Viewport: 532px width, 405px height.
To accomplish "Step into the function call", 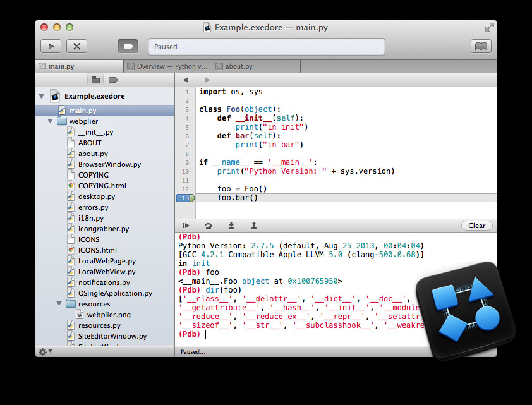I will coord(231,226).
